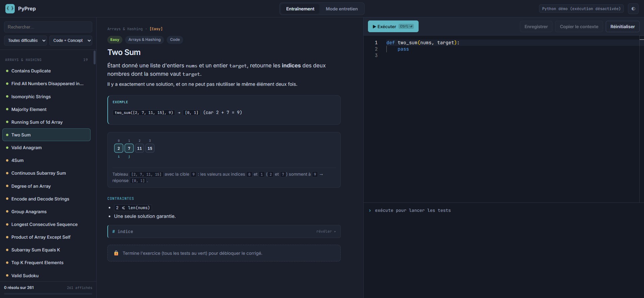Click the Enregistrer button
The height and width of the screenshot is (298, 644).
pyautogui.click(x=536, y=26)
